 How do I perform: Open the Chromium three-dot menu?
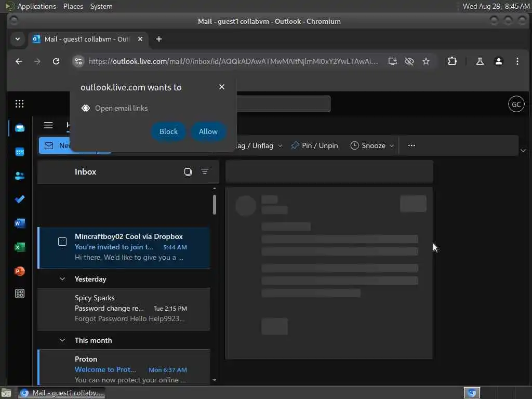click(517, 61)
